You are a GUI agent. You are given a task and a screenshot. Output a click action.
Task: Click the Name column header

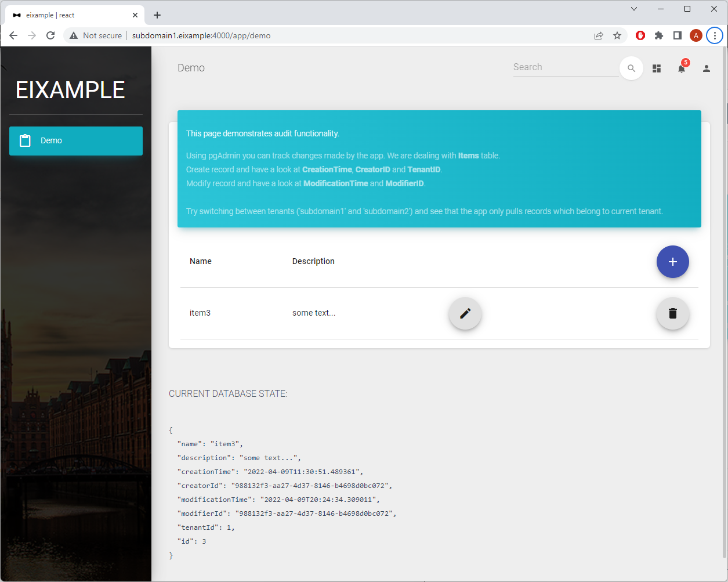(x=201, y=261)
